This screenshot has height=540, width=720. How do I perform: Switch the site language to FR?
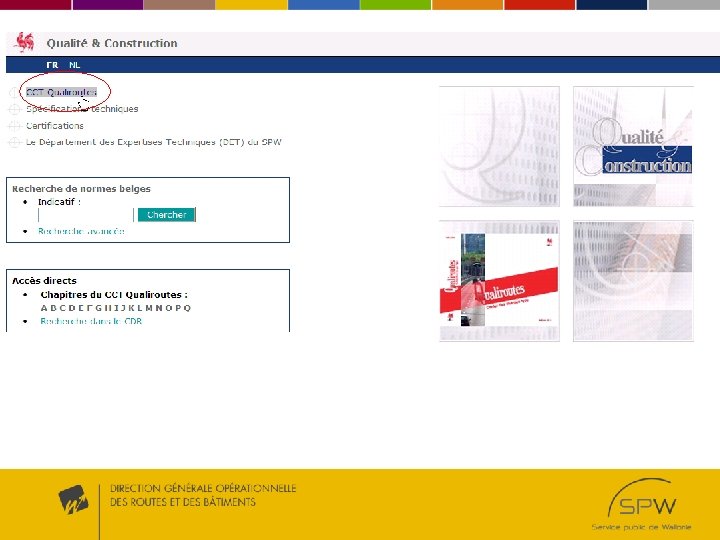[52, 65]
